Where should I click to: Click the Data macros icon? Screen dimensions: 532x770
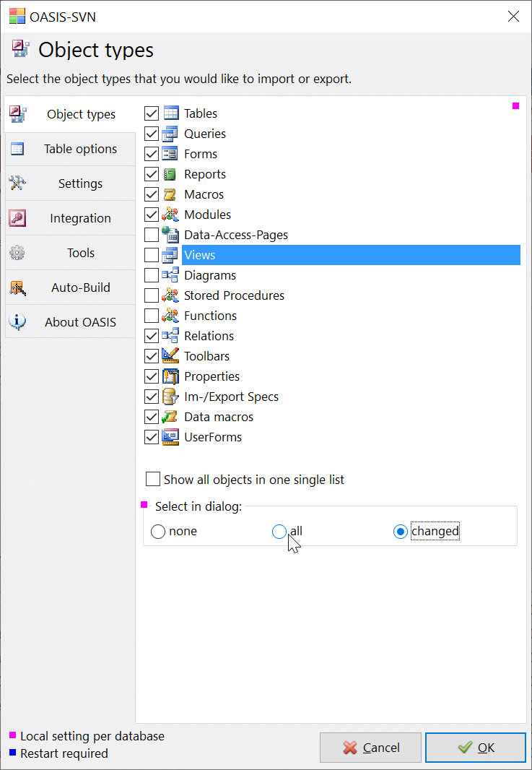click(x=171, y=417)
